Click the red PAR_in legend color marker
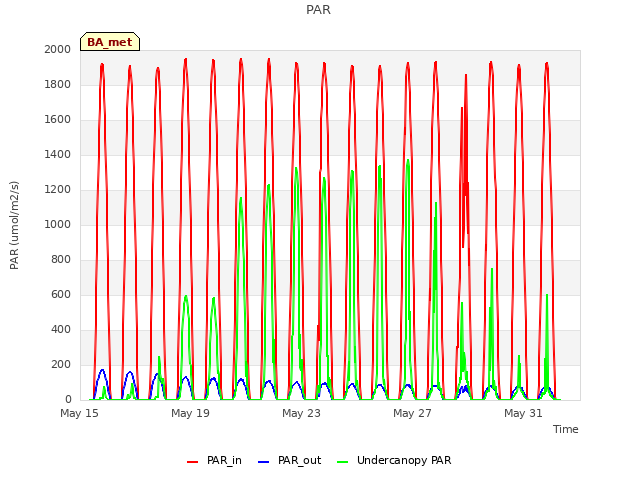 [192, 462]
